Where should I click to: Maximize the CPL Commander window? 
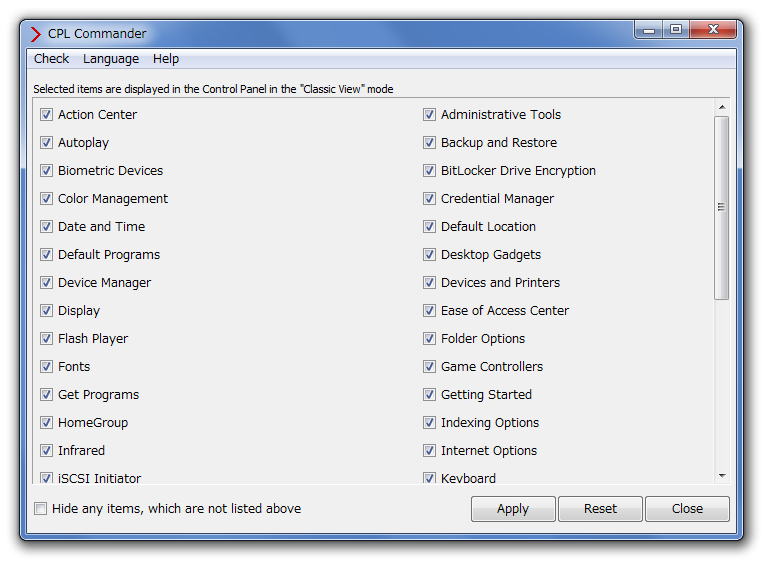676,29
